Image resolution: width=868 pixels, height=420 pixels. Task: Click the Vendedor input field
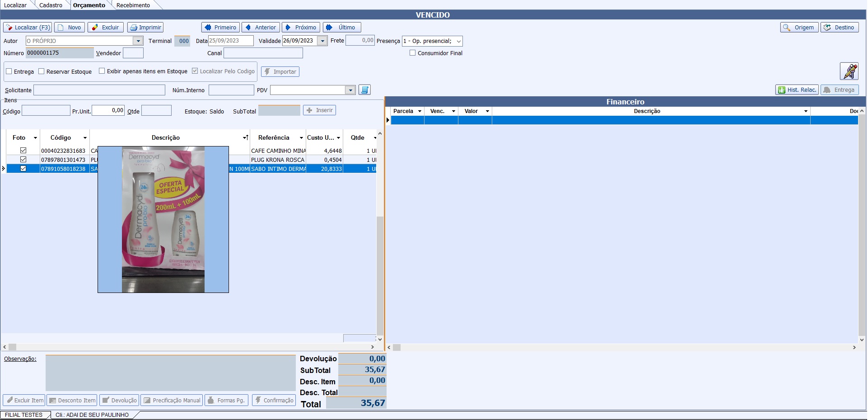pyautogui.click(x=133, y=53)
